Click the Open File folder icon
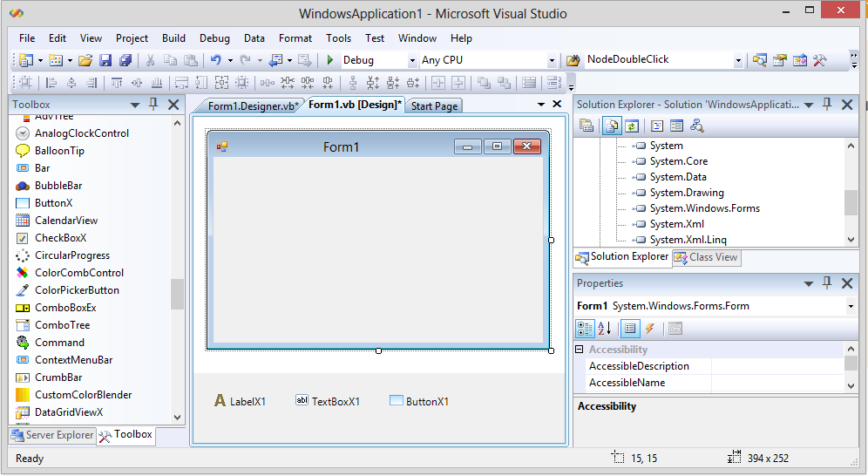868x476 pixels. pos(85,60)
